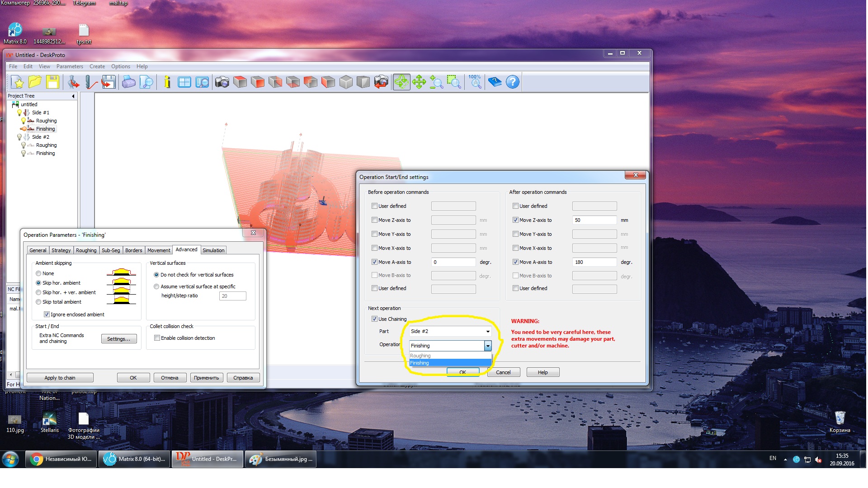Click the Move Z-axis to 50 field
The image size is (868, 488).
coord(594,220)
